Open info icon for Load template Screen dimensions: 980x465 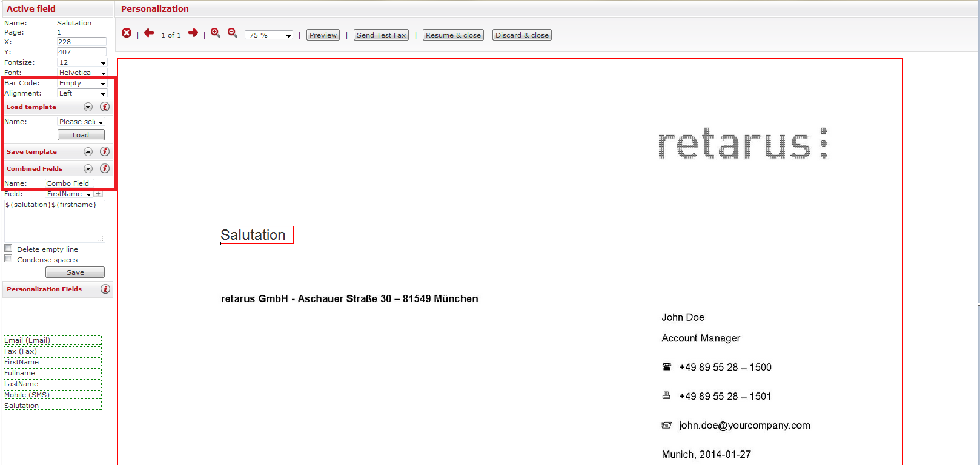(x=105, y=107)
